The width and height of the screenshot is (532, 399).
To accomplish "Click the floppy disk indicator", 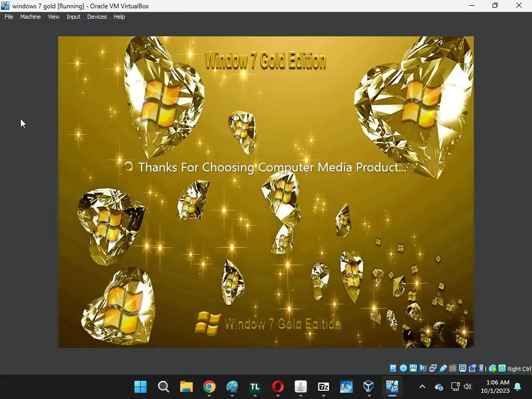I will [x=413, y=368].
